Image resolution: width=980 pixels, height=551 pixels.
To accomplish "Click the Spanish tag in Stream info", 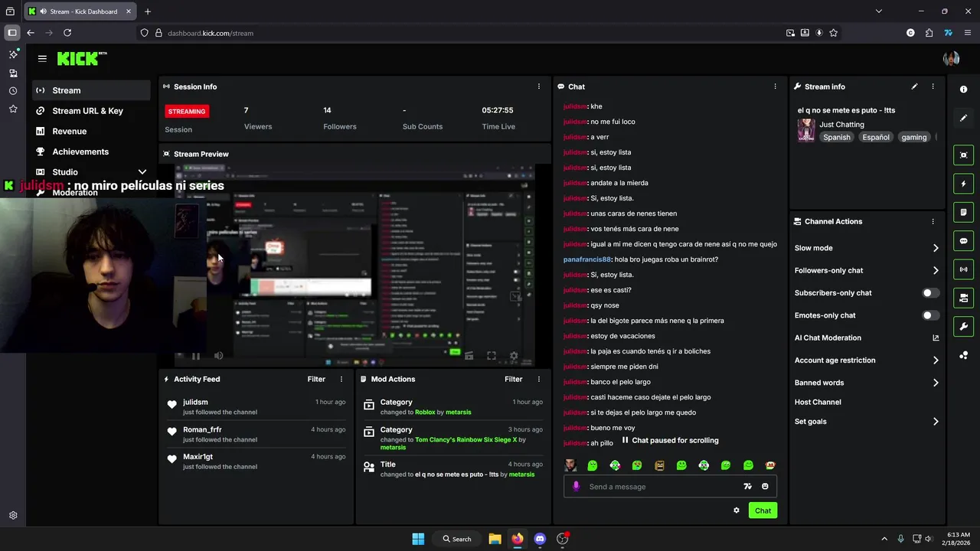I will click(x=837, y=137).
